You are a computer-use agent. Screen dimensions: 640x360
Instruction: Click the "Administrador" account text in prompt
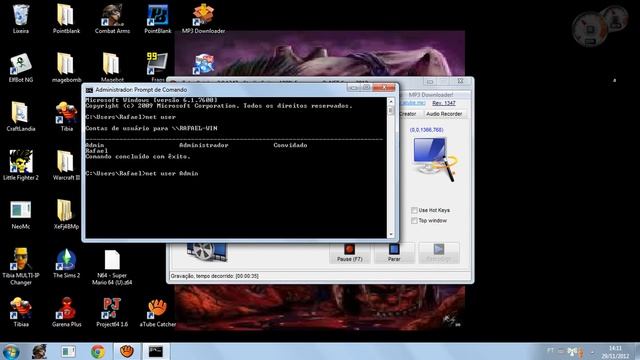point(204,145)
